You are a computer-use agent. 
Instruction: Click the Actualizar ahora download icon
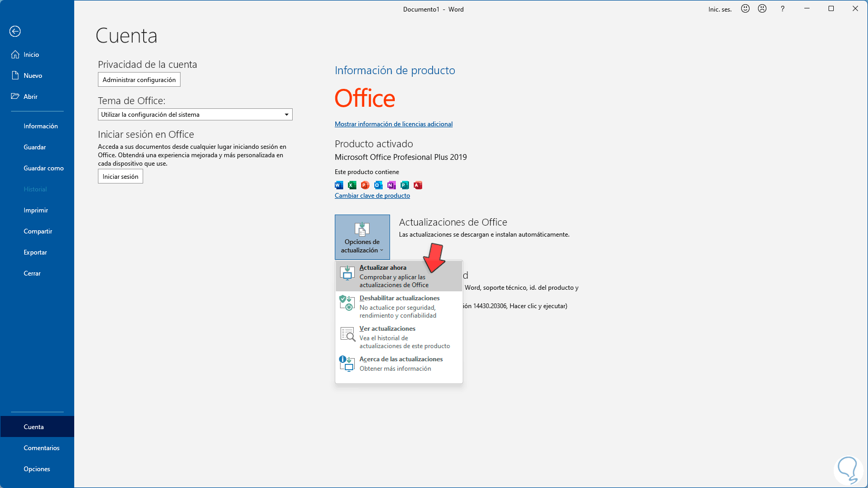click(x=347, y=273)
